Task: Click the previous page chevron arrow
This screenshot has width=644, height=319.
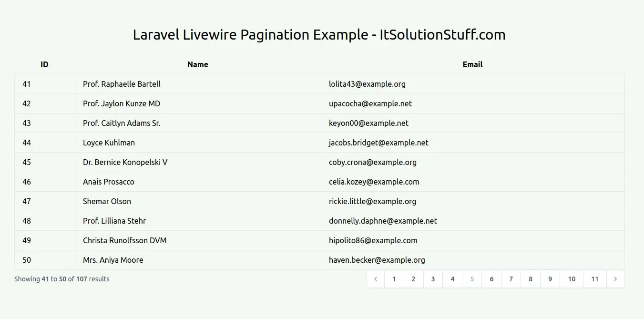Action: [x=376, y=279]
